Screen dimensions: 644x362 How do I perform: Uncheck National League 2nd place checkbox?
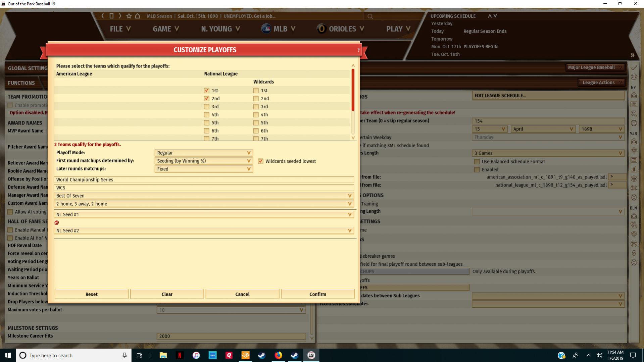pyautogui.click(x=206, y=99)
